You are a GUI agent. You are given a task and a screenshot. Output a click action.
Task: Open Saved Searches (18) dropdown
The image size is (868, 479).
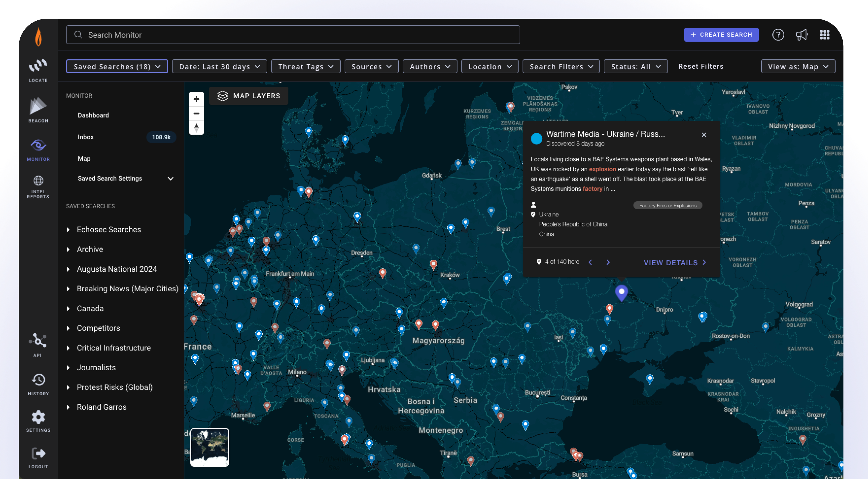117,66
